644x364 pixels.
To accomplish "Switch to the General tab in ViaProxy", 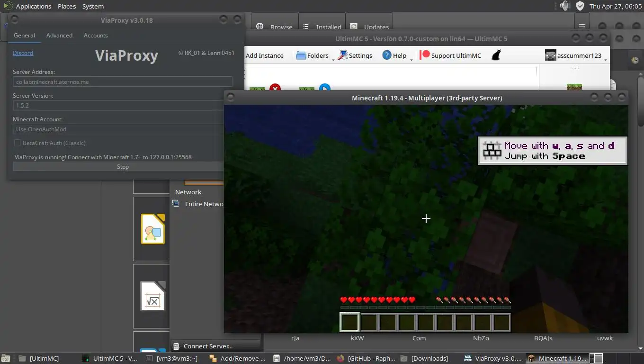I will point(24,36).
